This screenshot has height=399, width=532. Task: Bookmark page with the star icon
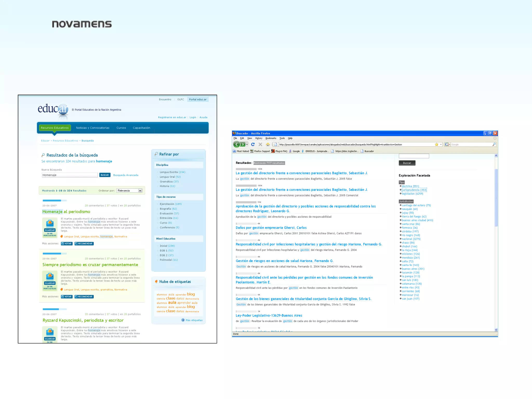tap(437, 144)
